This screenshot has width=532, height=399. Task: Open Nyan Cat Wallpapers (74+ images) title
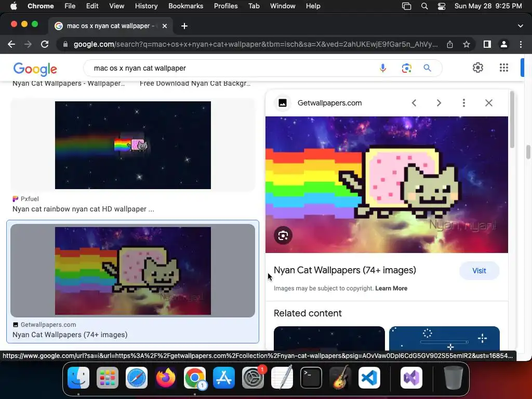(x=345, y=270)
